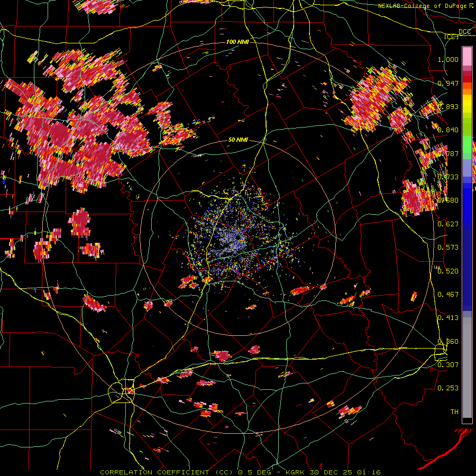Viewport: 476px width, 476px height.
Task: Pick the bright green band of the color bar
Action: point(467,144)
